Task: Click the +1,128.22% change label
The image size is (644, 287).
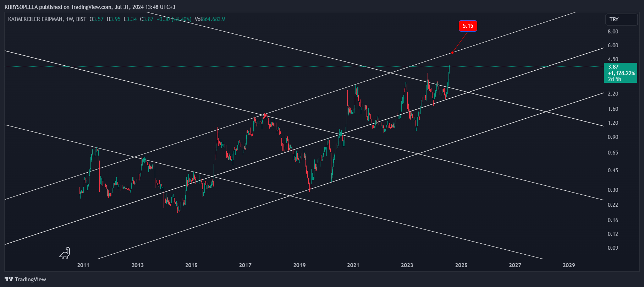Action: click(x=621, y=73)
